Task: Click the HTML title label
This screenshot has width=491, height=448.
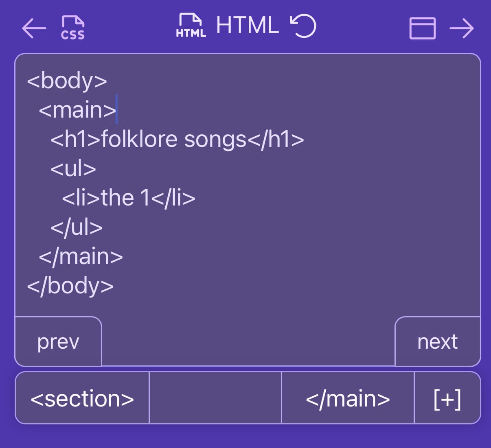Action: coord(248,25)
